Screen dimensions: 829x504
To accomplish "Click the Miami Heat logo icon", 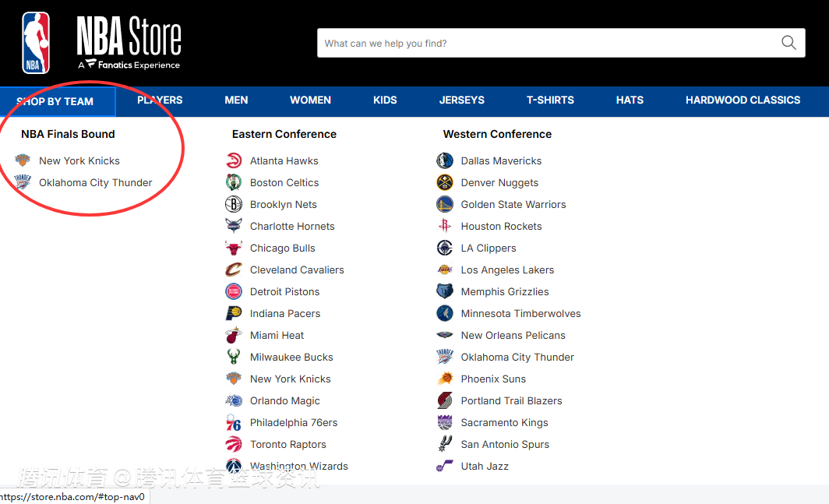I will point(234,335).
